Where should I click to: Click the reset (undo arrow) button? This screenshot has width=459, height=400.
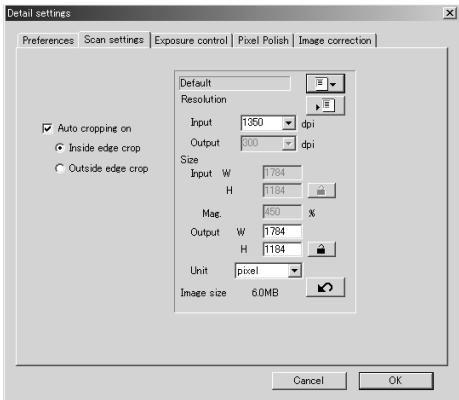[x=325, y=287]
